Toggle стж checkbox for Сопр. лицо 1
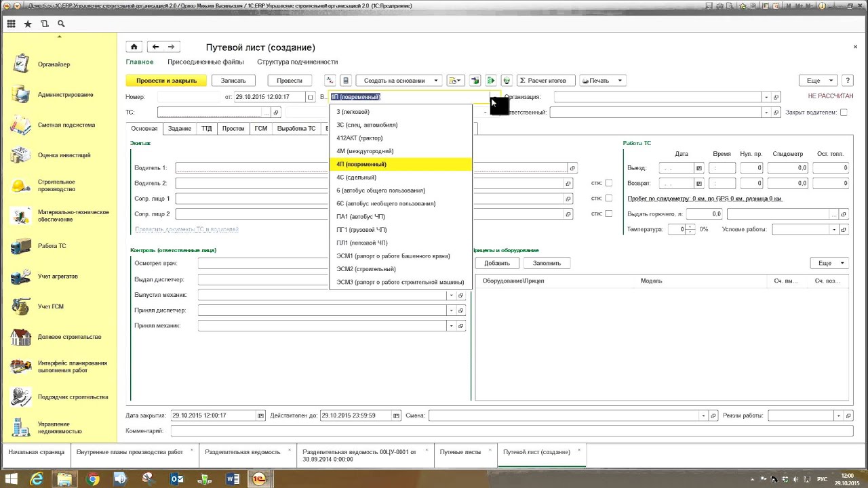This screenshot has height=488, width=868. click(x=608, y=199)
